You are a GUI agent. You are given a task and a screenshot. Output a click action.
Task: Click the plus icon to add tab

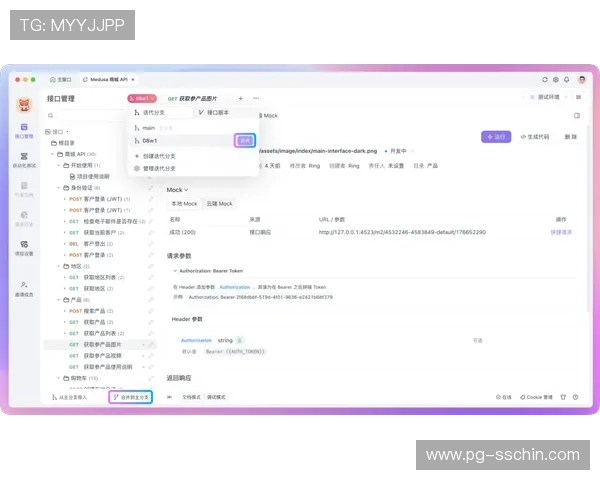[x=240, y=98]
